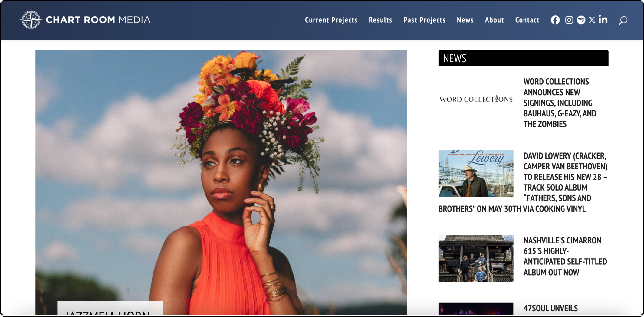Image resolution: width=644 pixels, height=317 pixels.
Task: Open Past Projects in navigation
Action: click(x=424, y=20)
